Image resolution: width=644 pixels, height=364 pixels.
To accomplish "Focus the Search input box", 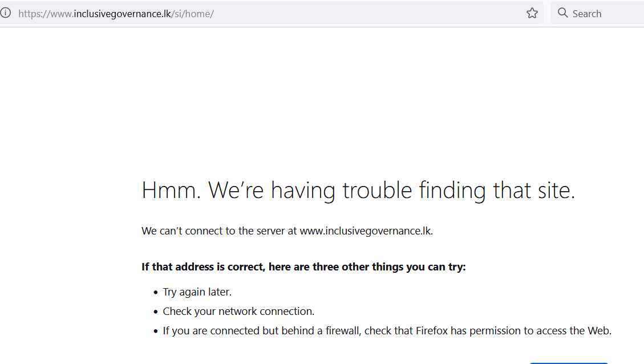I will coord(597,13).
